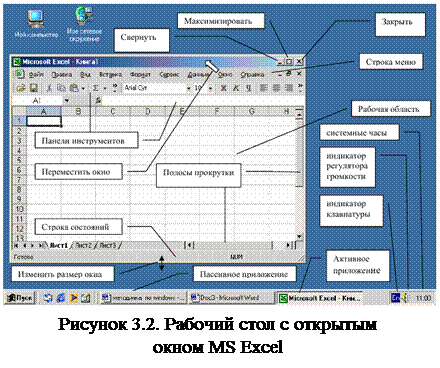Click the Microsoft Excel taskbar button
The image size is (440, 368).
pyautogui.click(x=320, y=298)
